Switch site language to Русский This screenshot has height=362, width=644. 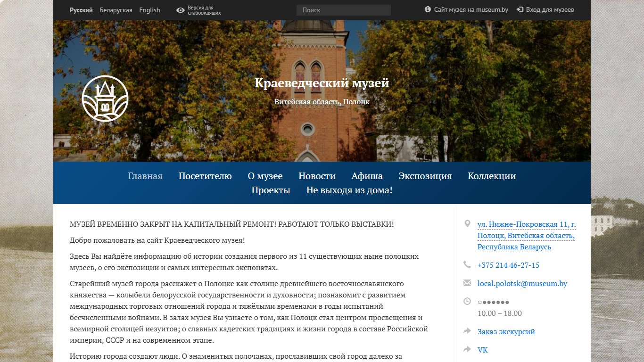[x=81, y=10]
